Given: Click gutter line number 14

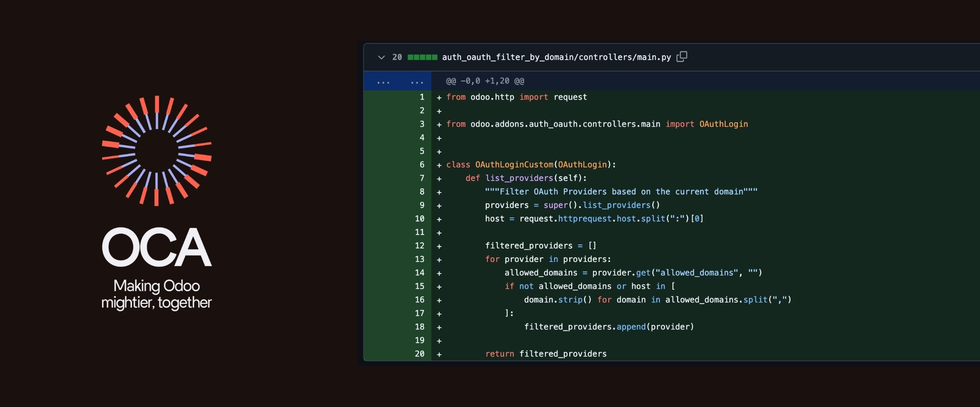Looking at the screenshot, I should pyautogui.click(x=420, y=273).
